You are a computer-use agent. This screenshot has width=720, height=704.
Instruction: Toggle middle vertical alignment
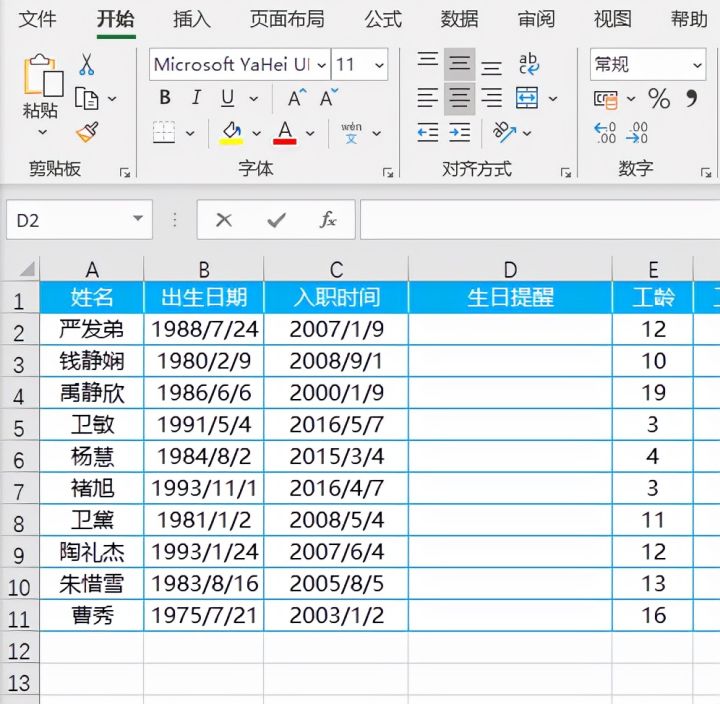coord(460,64)
